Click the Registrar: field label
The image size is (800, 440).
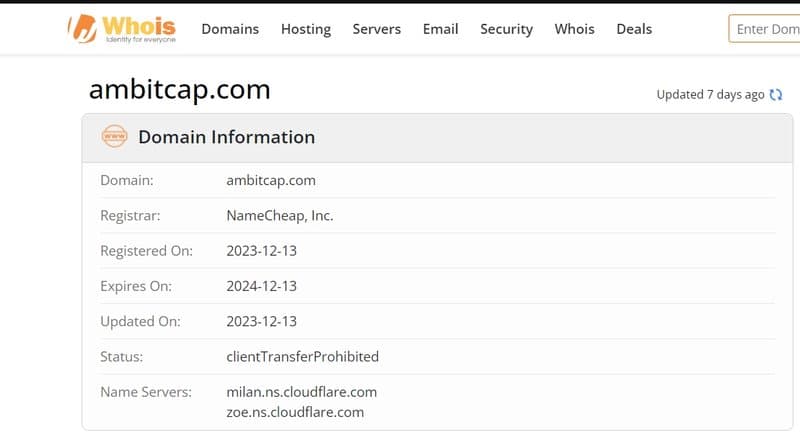(130, 215)
